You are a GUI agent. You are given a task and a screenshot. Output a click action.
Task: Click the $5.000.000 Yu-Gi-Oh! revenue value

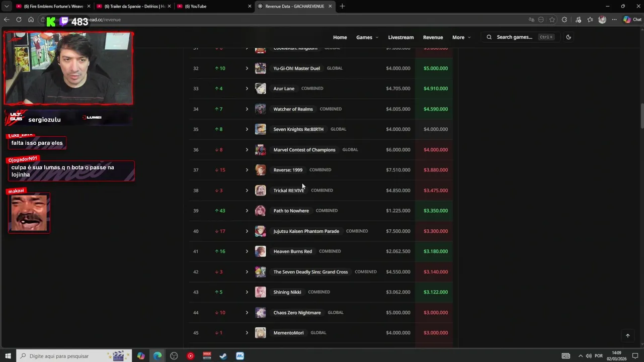pos(436,68)
